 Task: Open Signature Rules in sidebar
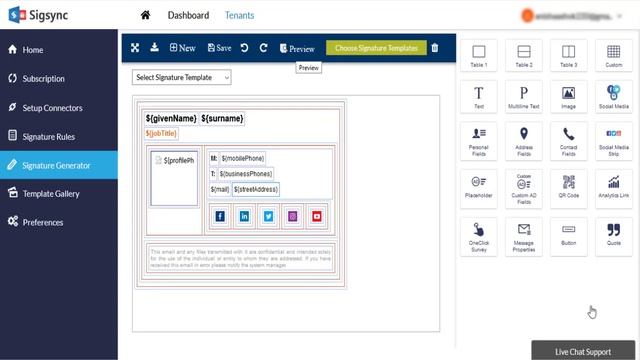click(59, 137)
